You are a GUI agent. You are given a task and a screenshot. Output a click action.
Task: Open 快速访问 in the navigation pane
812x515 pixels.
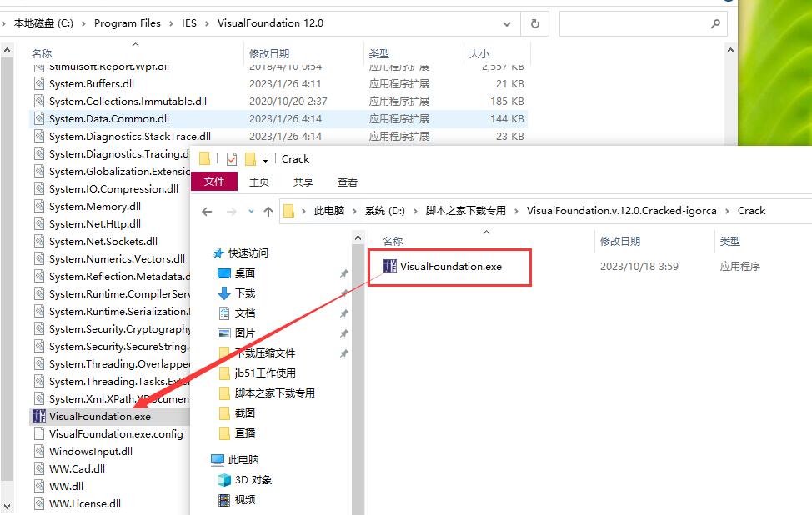248,253
